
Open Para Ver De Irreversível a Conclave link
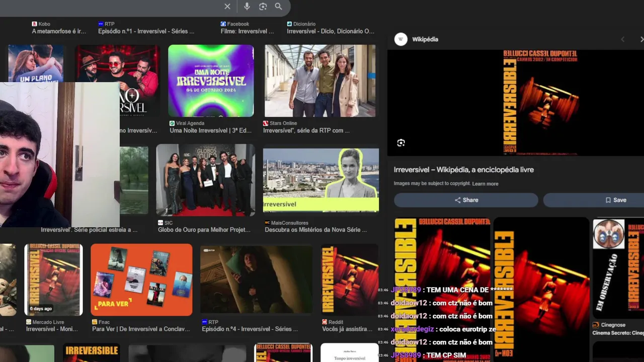(x=141, y=329)
